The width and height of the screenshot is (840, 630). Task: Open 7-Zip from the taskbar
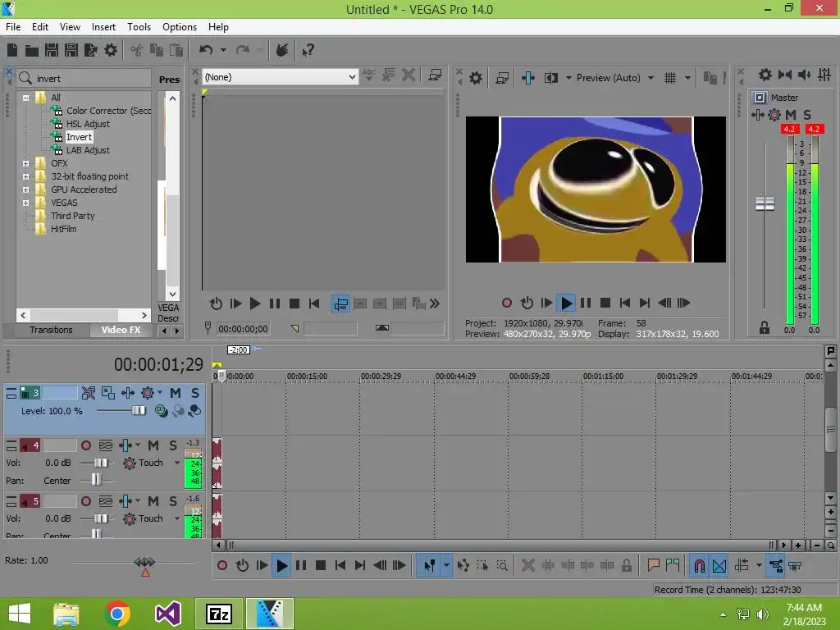click(x=219, y=614)
